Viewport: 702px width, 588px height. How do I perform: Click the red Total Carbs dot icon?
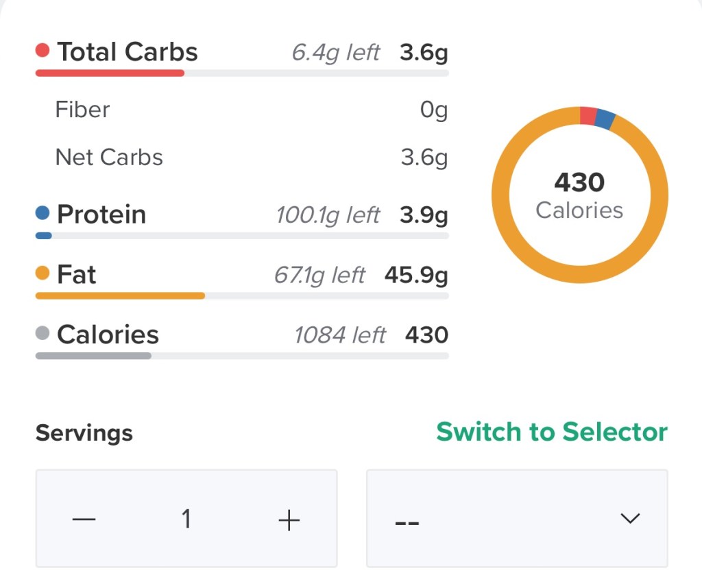43,51
